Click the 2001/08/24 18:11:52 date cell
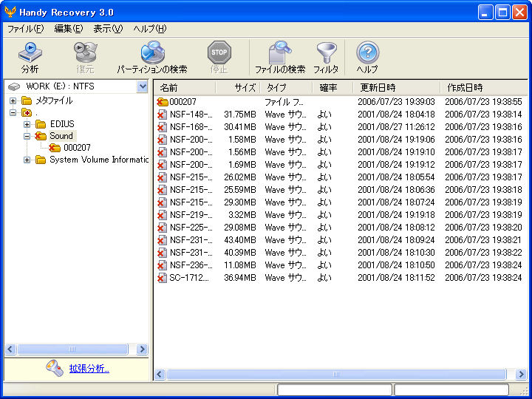The height and width of the screenshot is (399, 532). pos(396,278)
